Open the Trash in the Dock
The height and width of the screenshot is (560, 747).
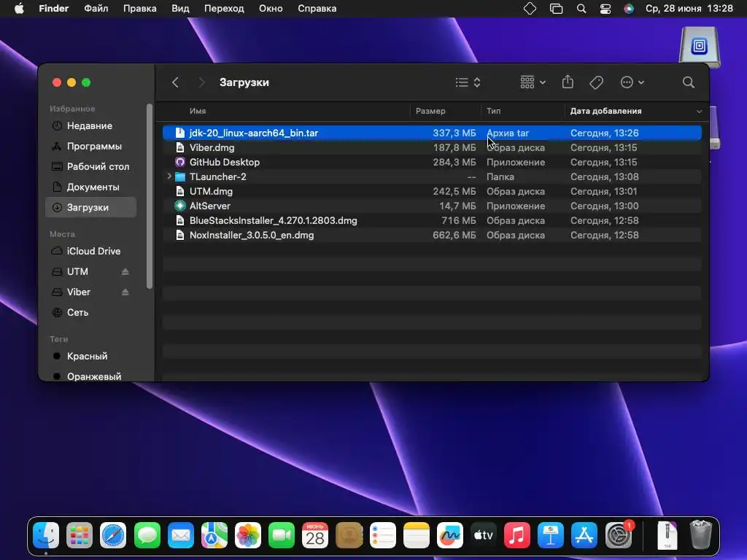click(700, 535)
